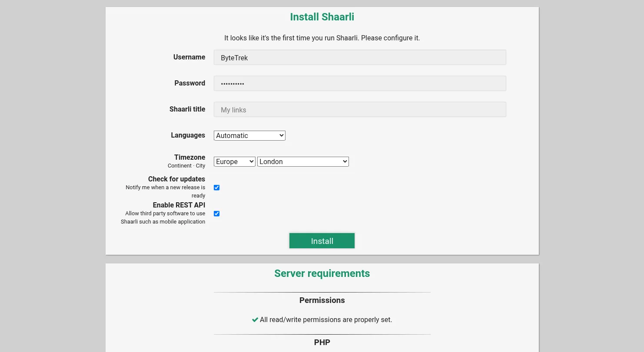
Task: Click the green checkmark beside permissions status
Action: tap(255, 319)
